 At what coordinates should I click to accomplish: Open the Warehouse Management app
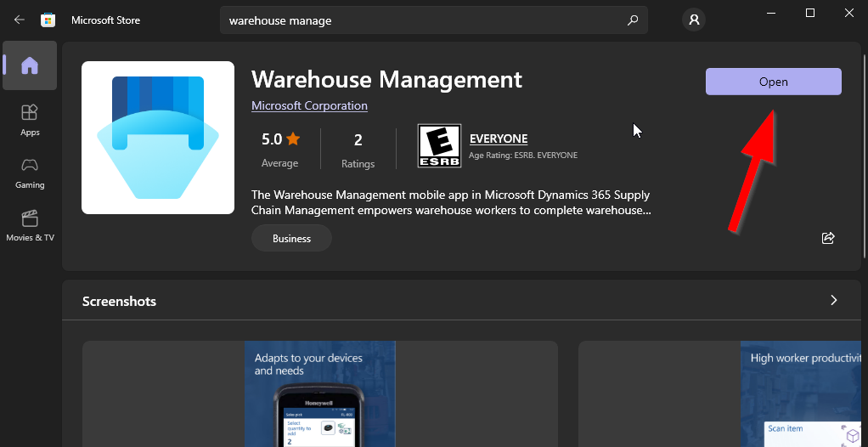pos(774,82)
